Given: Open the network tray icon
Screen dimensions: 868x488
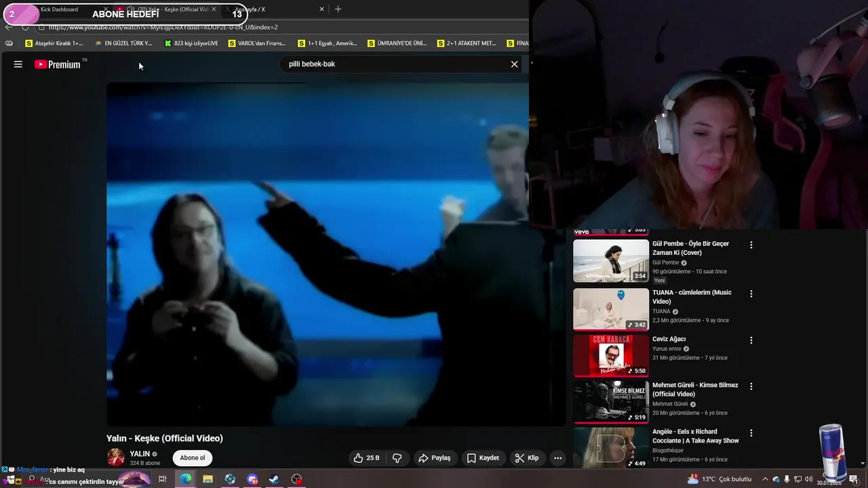Looking at the screenshot, I should [797, 479].
